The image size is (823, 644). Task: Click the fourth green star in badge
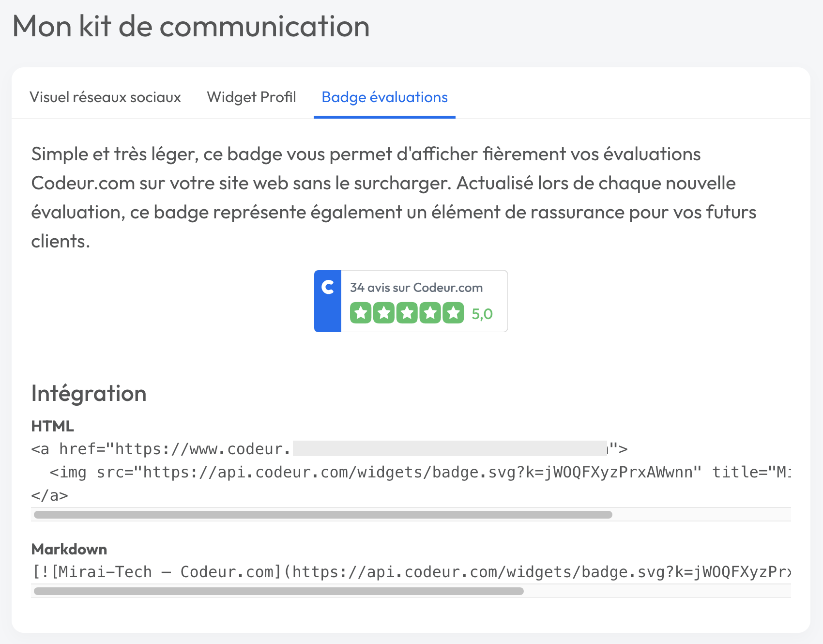coord(430,313)
